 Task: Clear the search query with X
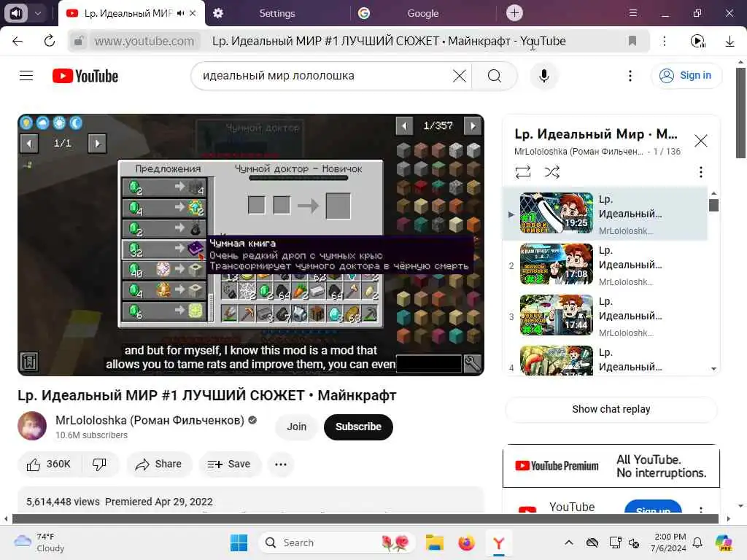460,76
